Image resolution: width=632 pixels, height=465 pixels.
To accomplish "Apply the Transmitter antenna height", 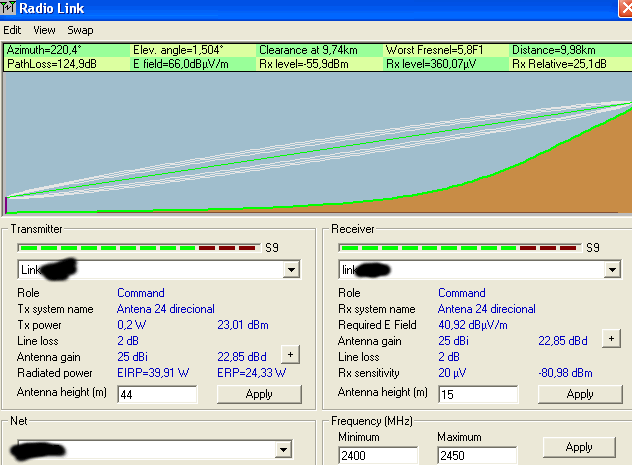I will (x=259, y=394).
